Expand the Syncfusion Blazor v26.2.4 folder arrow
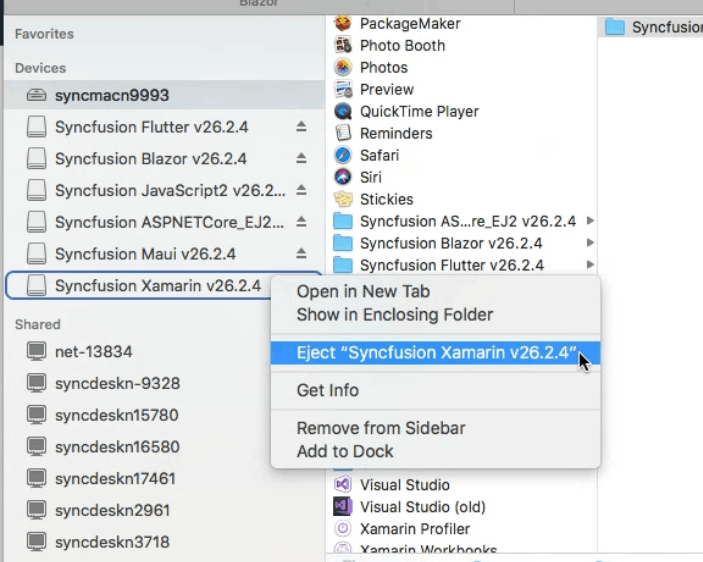 click(590, 242)
